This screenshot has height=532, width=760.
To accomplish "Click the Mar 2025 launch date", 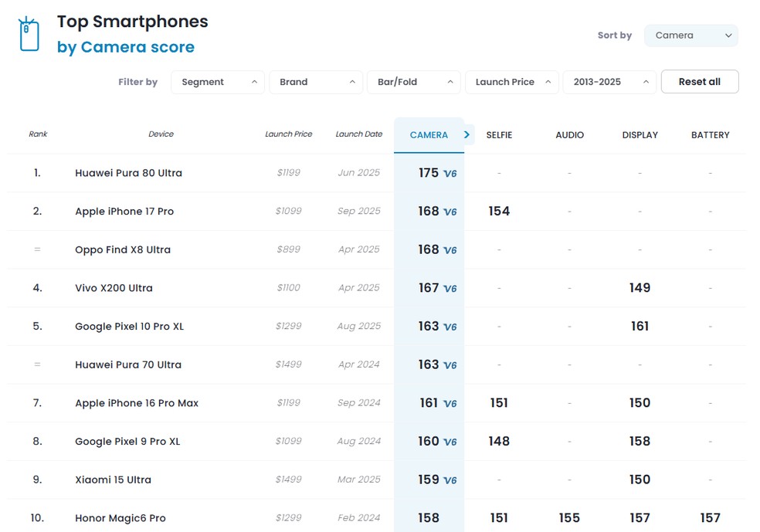I will 358,479.
